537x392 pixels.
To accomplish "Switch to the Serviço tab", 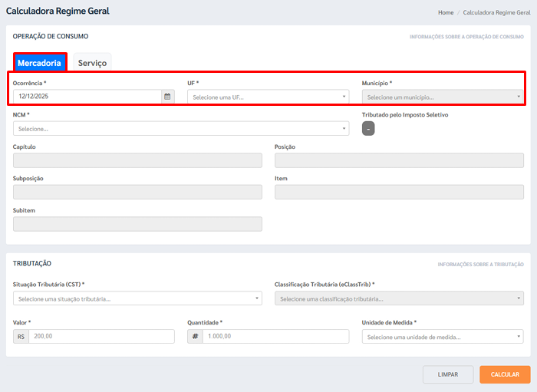I will (x=92, y=63).
